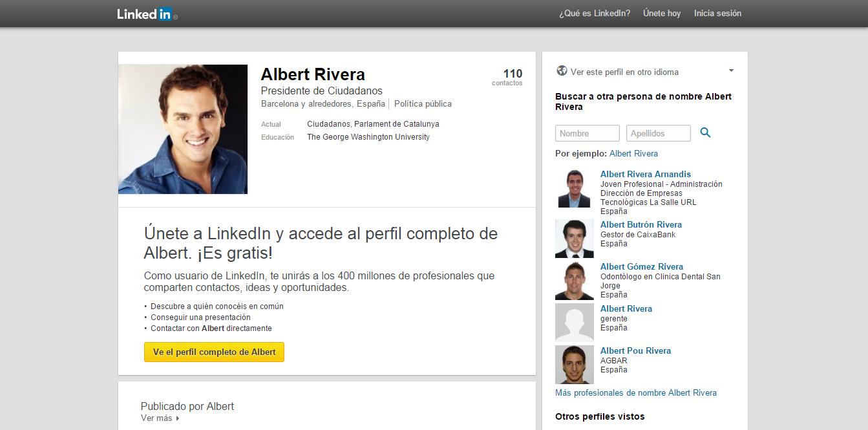
Task: Open 'Más profesionales de nombre Albert Rivera' link
Action: click(635, 393)
